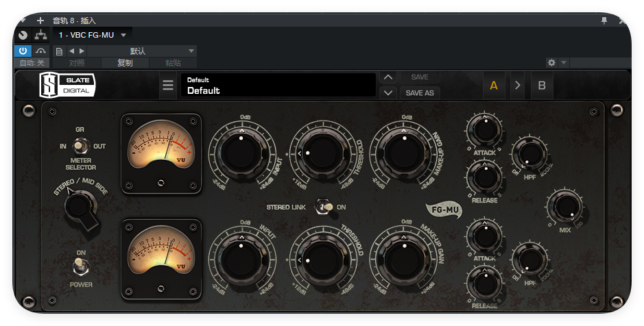
Task: Pin the plugin window
Action: coord(604,21)
